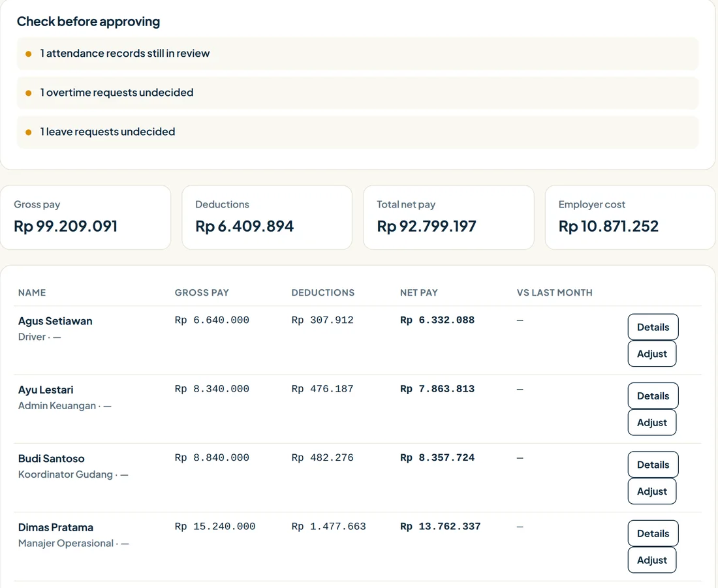Click gross pay Rp 8.340.000

(212, 389)
